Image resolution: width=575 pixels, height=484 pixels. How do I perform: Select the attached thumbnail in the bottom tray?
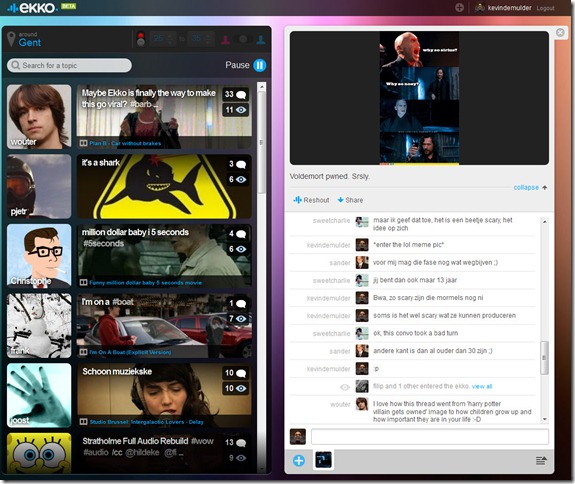coord(323,460)
